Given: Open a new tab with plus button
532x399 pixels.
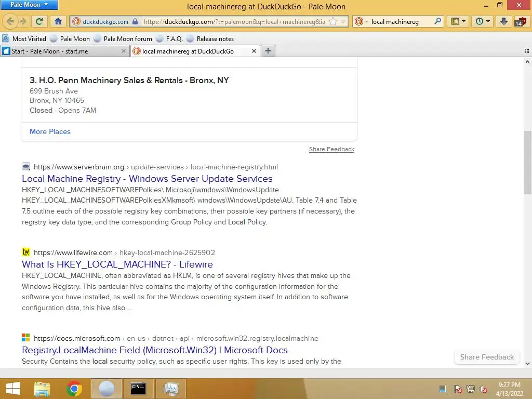Looking at the screenshot, I should point(268,51).
